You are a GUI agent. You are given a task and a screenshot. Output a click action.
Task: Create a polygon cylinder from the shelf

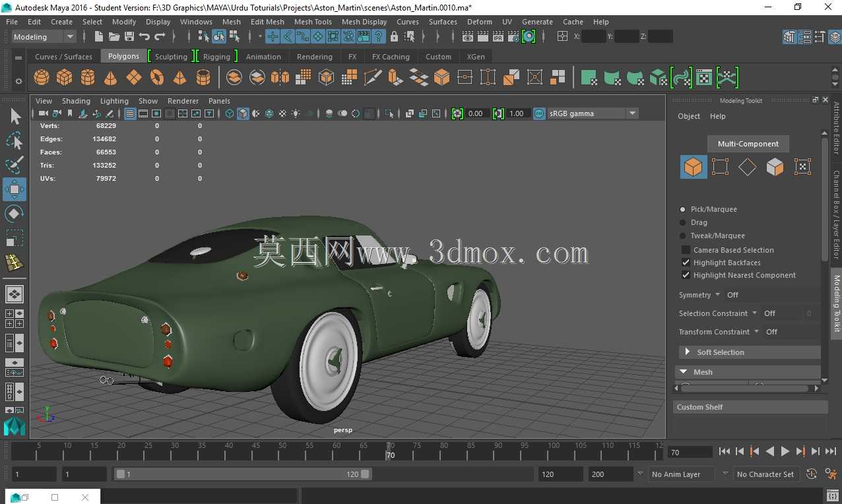click(x=88, y=78)
